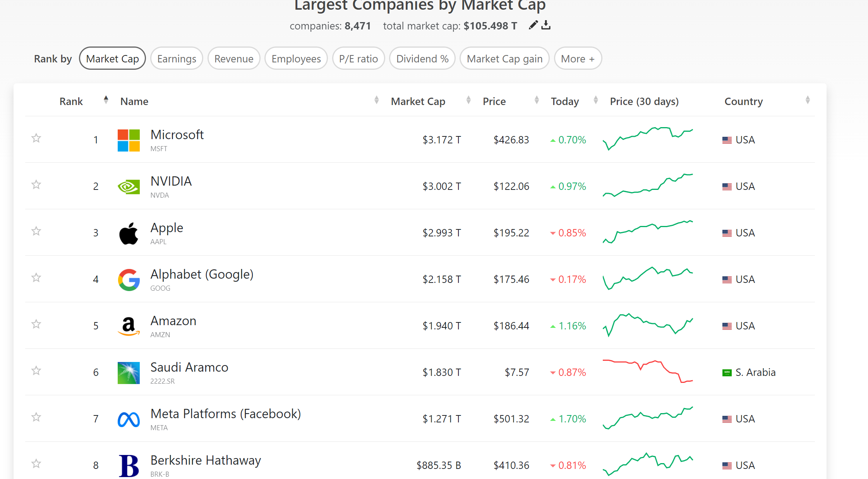This screenshot has width=868, height=479.
Task: Click Saudi Aramco's 30-day price chart
Action: click(648, 371)
